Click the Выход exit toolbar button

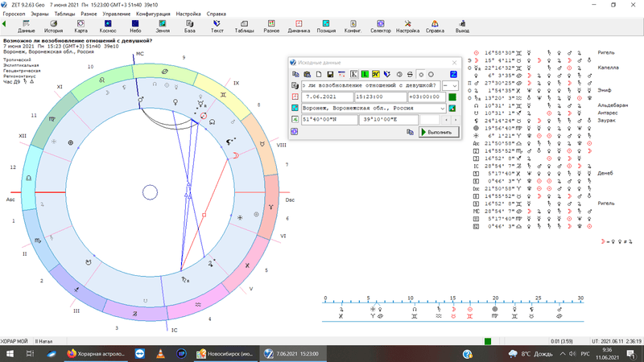[x=461, y=27]
